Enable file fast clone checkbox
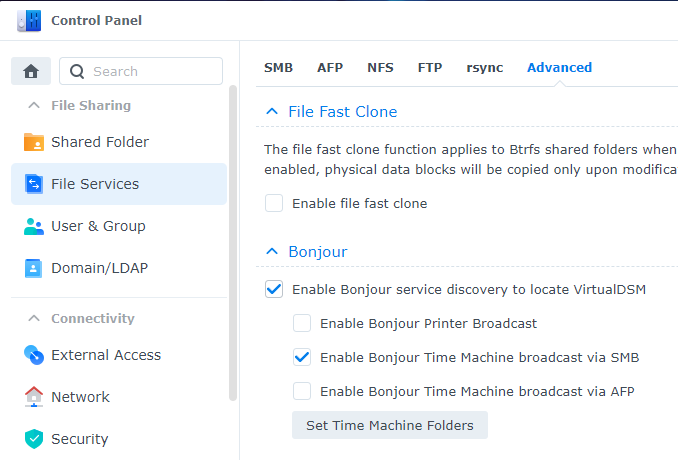678x460 pixels. point(274,203)
